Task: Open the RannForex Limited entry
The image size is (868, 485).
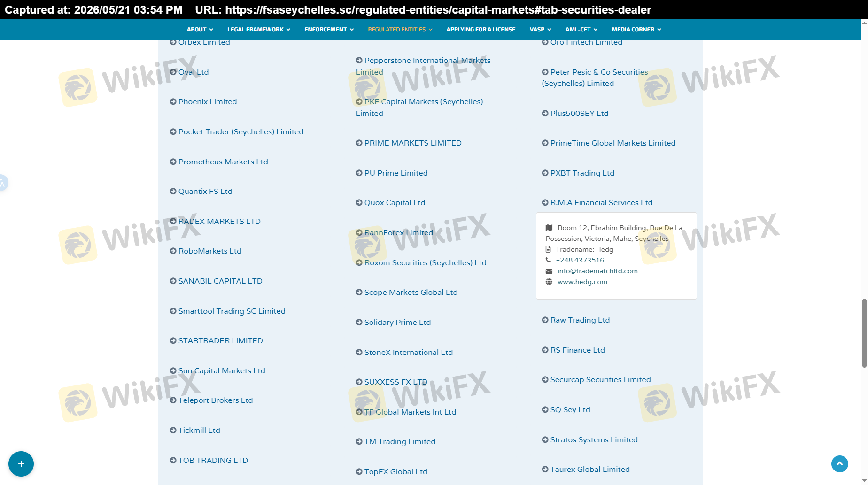Action: 399,232
